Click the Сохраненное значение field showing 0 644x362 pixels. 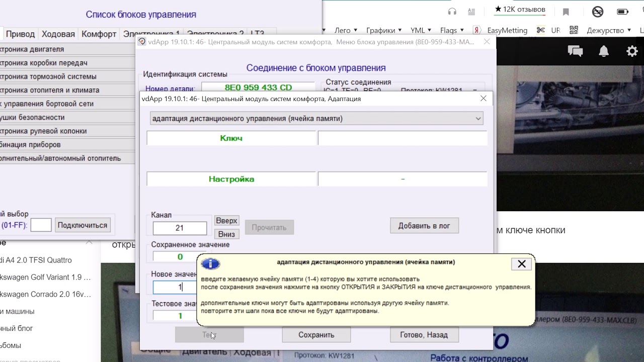pyautogui.click(x=180, y=256)
